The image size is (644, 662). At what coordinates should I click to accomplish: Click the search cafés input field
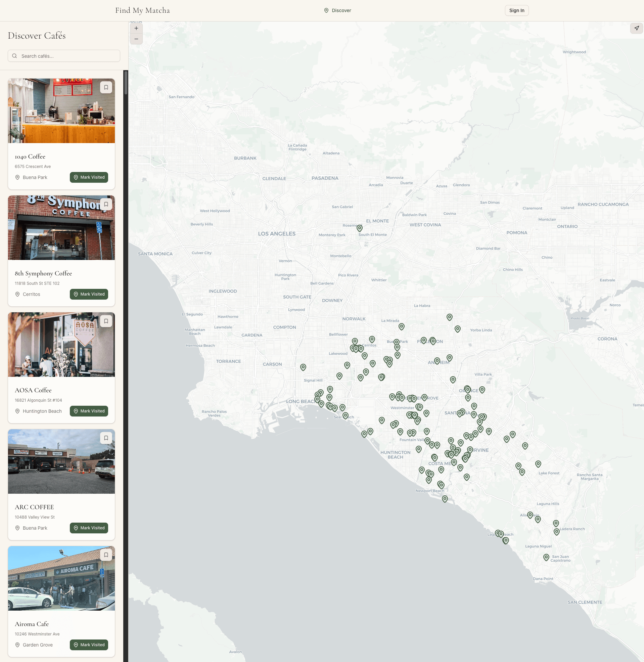click(x=63, y=56)
